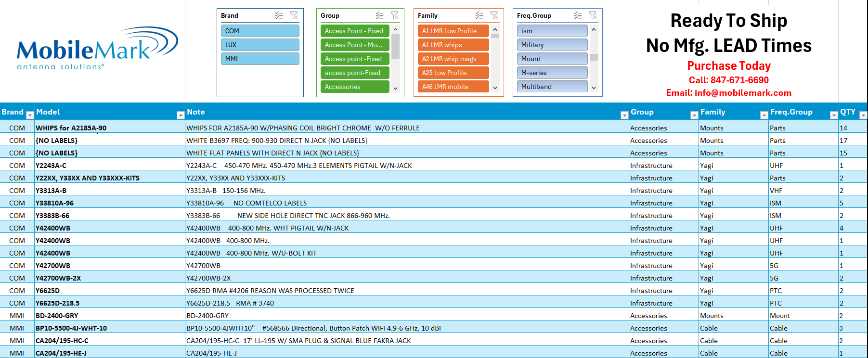Open Model column filter dropdown
Screen dimensions: 868x358
pos(181,115)
